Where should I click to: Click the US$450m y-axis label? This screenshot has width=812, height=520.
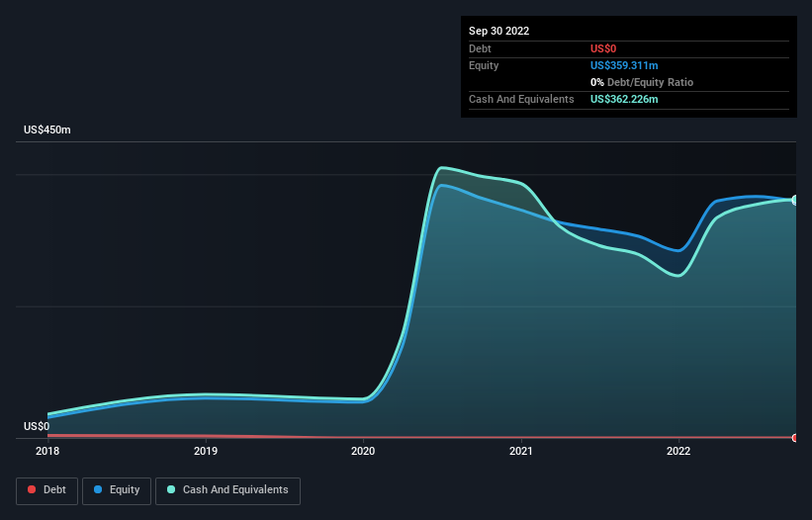(x=47, y=130)
